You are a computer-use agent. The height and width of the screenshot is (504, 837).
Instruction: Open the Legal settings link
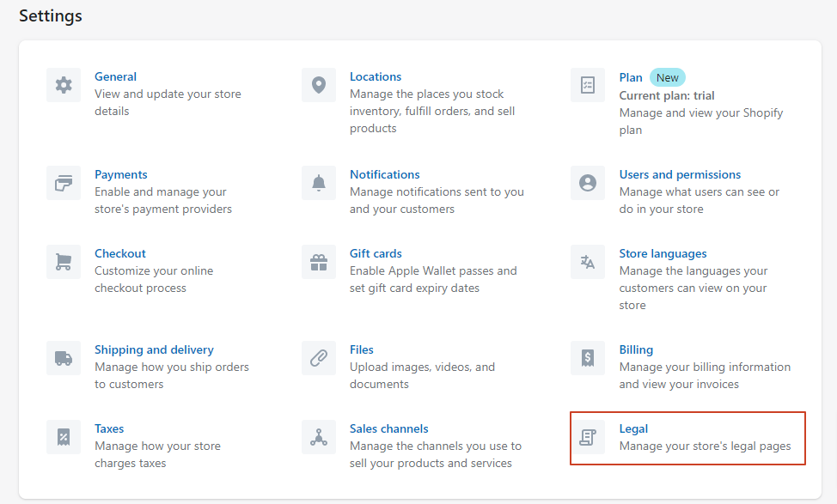point(633,428)
